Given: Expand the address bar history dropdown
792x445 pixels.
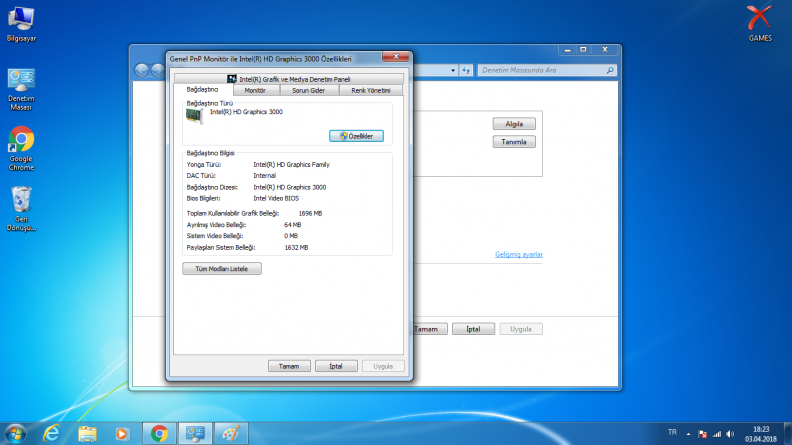Looking at the screenshot, I should pos(453,70).
